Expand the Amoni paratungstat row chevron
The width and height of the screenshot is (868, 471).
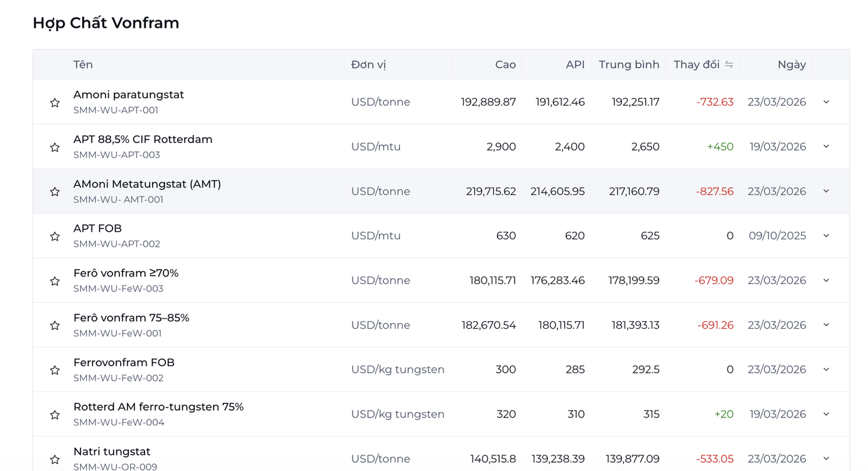(x=826, y=102)
